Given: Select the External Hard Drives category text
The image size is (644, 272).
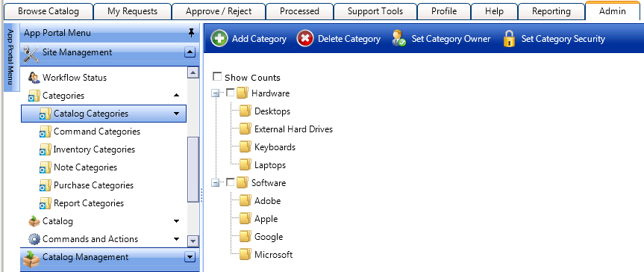Looking at the screenshot, I should coord(294,129).
